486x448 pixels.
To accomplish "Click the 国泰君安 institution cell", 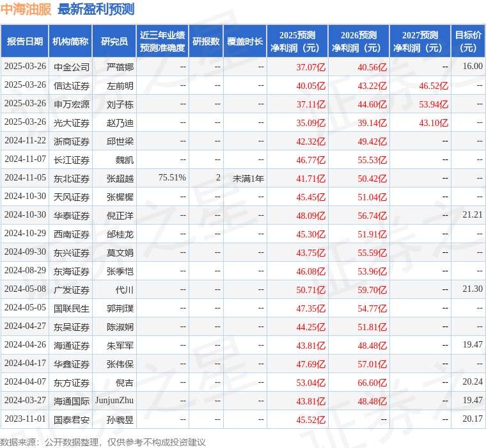I will click(72, 420).
